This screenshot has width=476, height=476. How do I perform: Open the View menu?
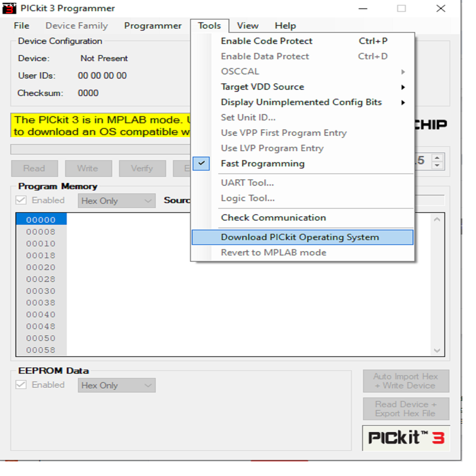click(247, 26)
